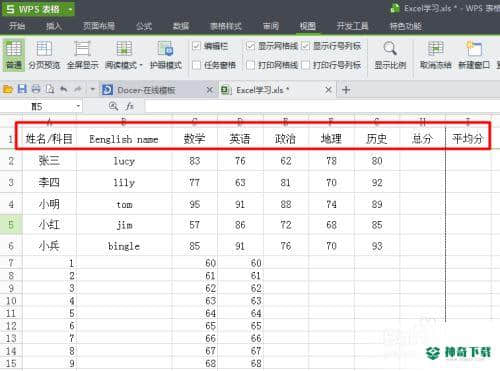Open print preview icon in quick toolbar
This screenshot has width=500, height=371.
pyautogui.click(x=50, y=89)
